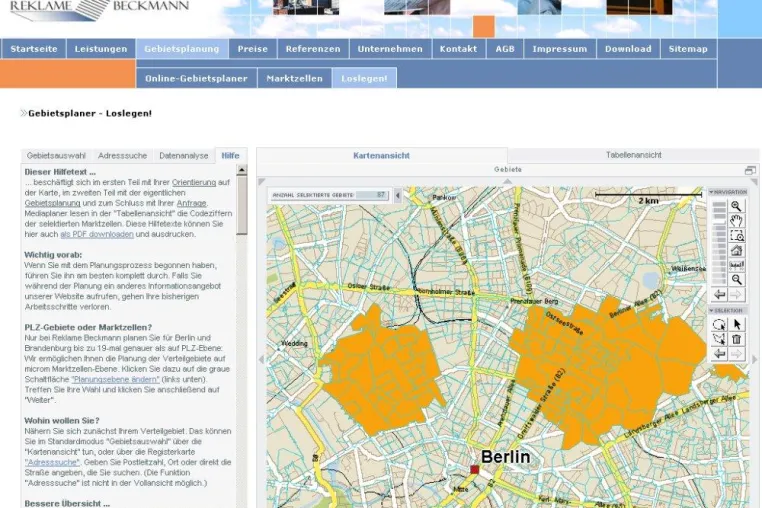Open the 'als PDF downloaden' link
762x508 pixels.
(97, 234)
